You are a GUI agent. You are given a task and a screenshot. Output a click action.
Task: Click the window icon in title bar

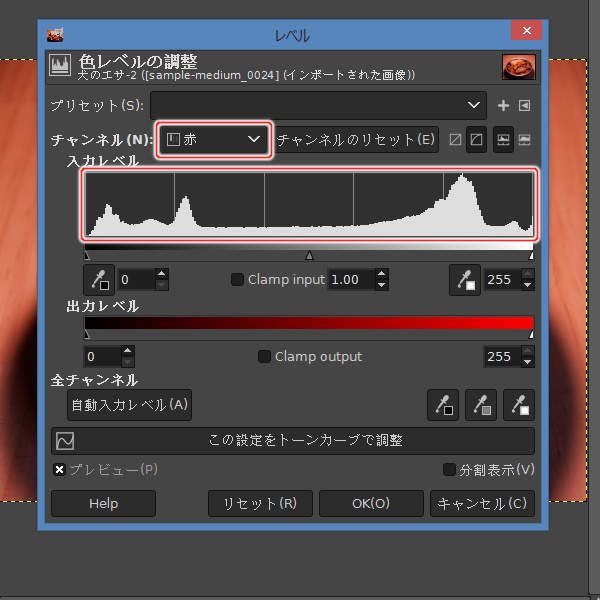[55, 35]
